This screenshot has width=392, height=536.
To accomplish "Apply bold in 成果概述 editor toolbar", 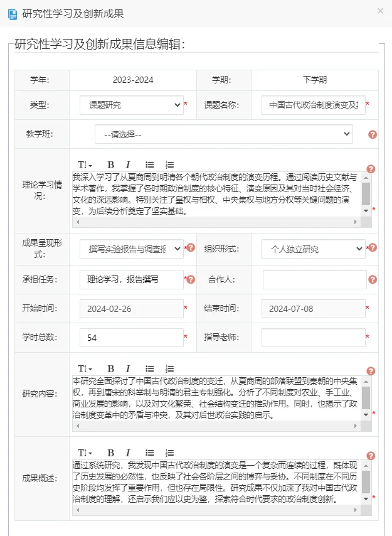I will [110, 453].
